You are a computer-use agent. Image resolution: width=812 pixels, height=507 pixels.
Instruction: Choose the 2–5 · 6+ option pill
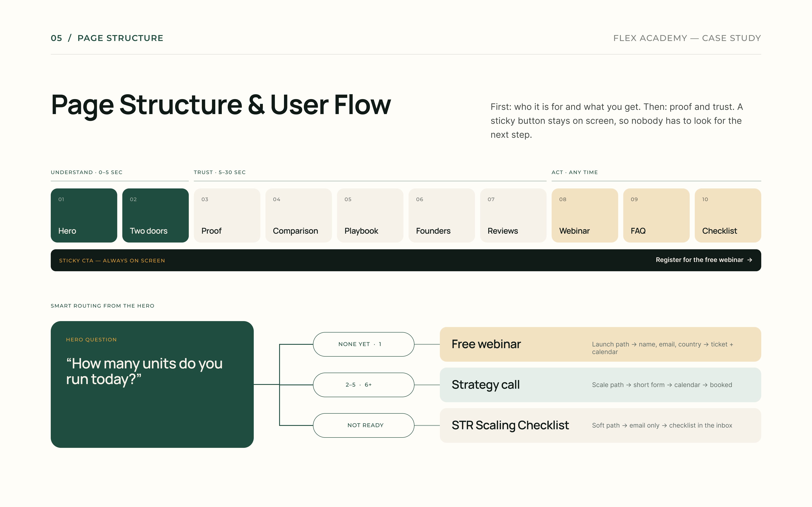pos(363,385)
